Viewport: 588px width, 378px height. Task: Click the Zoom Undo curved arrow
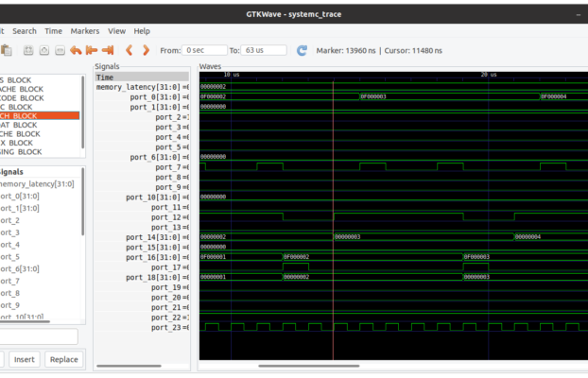coord(76,50)
